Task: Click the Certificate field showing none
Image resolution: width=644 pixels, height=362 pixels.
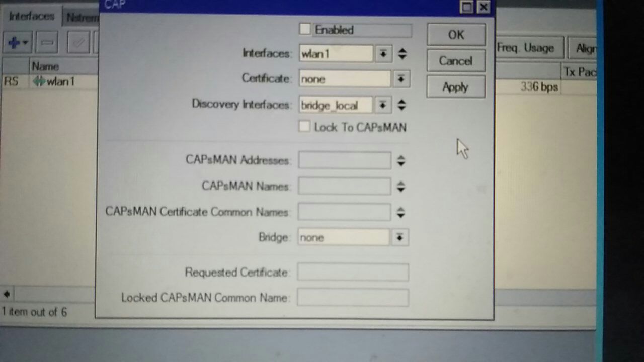Action: 345,79
